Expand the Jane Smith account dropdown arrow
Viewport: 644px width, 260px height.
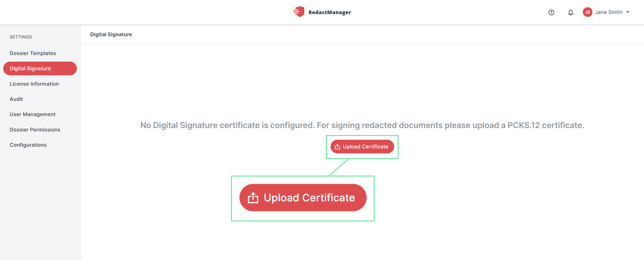tap(628, 12)
